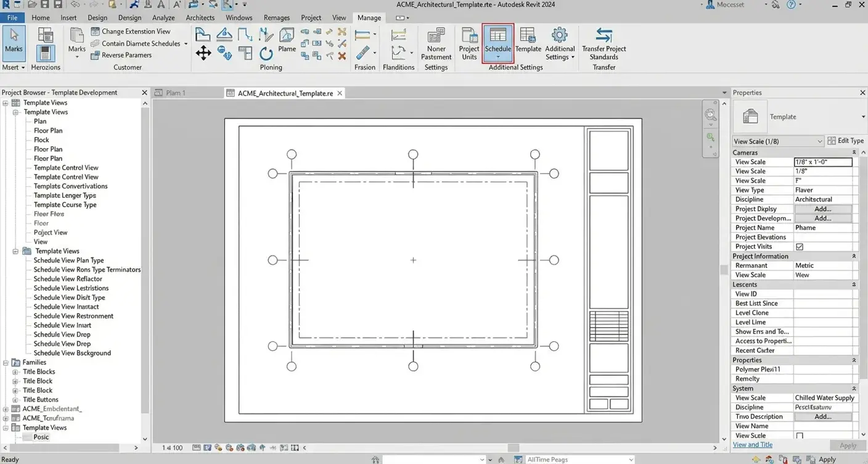This screenshot has width=868, height=464.
Task: Close the ACME_Architectural_Template.re tab
Action: tap(340, 93)
